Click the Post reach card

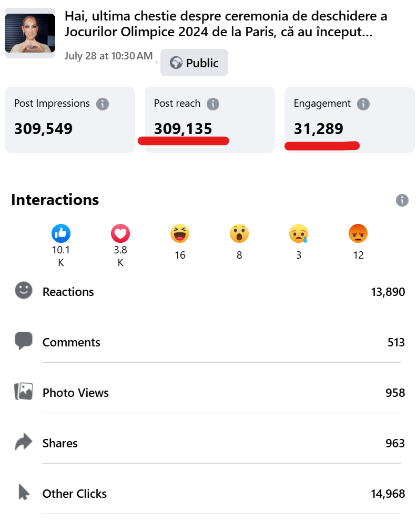coord(209,120)
